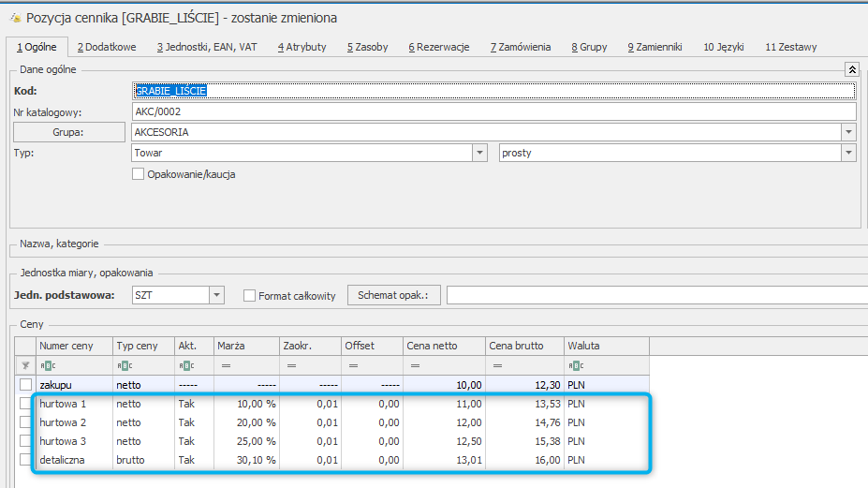The width and height of the screenshot is (868, 488).
Task: Select the 1 Ogólne tab
Action: tap(37, 47)
